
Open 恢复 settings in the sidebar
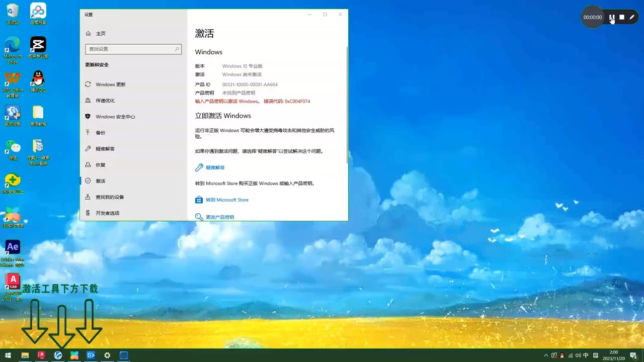tap(100, 164)
